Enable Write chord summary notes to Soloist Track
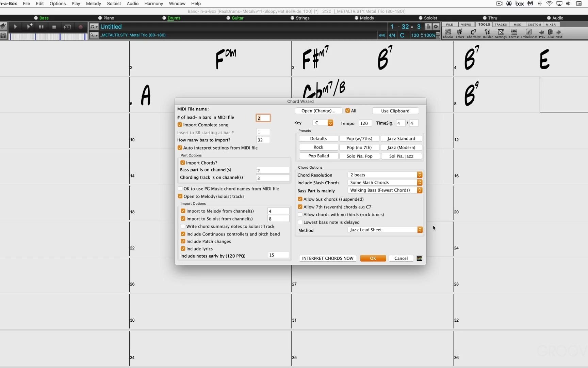This screenshot has width=588, height=368. click(x=183, y=226)
